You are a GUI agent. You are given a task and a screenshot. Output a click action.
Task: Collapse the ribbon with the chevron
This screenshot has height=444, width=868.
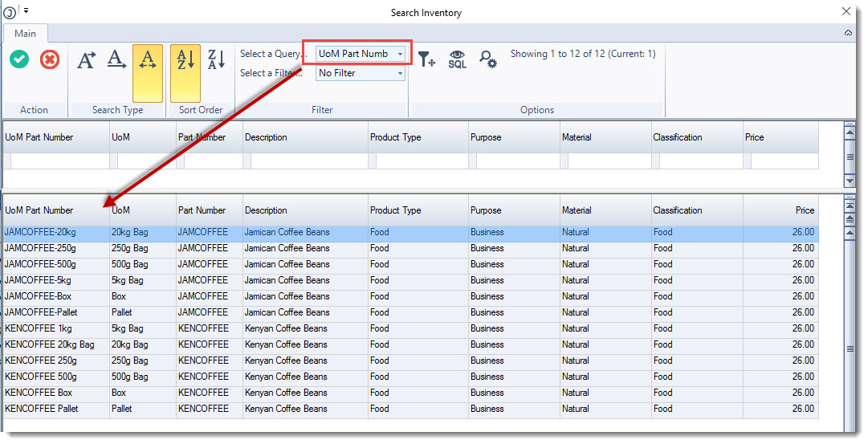(848, 33)
